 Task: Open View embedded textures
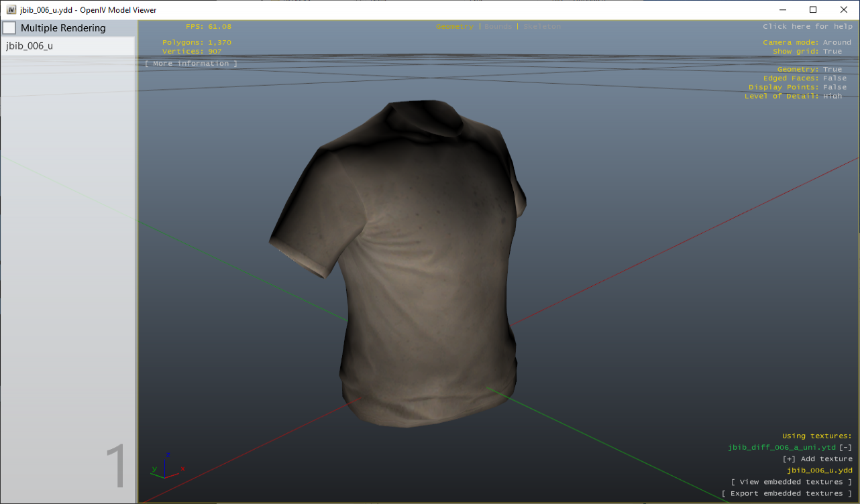pyautogui.click(x=792, y=481)
